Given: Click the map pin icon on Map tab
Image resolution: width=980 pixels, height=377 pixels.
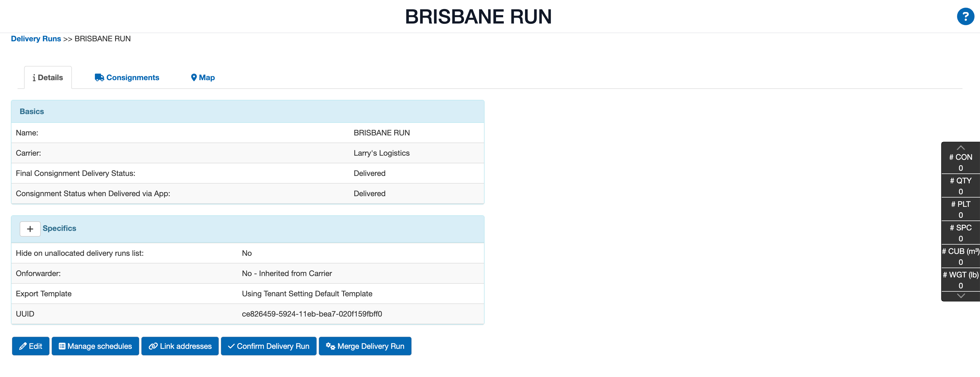Looking at the screenshot, I should click(194, 77).
